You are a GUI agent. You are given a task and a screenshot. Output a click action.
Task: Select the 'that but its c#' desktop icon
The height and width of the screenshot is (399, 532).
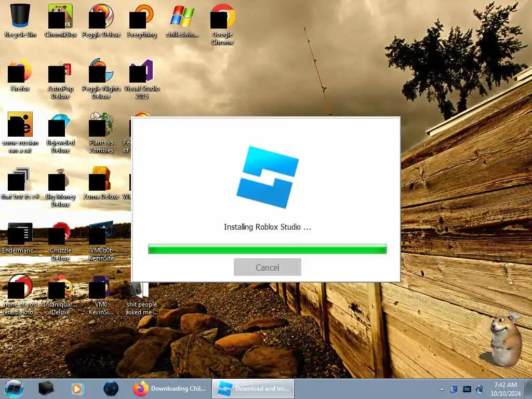coord(20,183)
